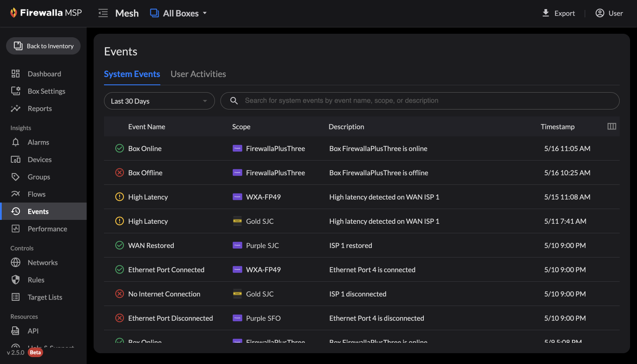The image size is (637, 364).
Task: Click the Groups tag icon
Action: pos(16,177)
